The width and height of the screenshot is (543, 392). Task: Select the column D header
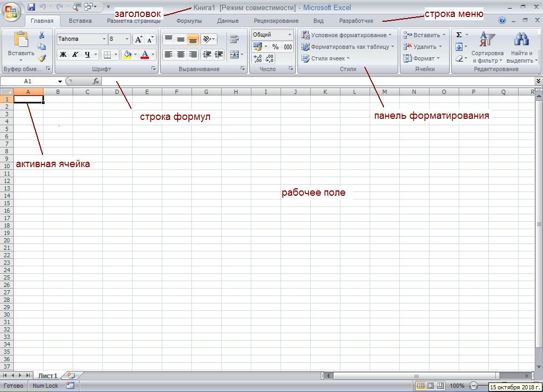coord(117,92)
